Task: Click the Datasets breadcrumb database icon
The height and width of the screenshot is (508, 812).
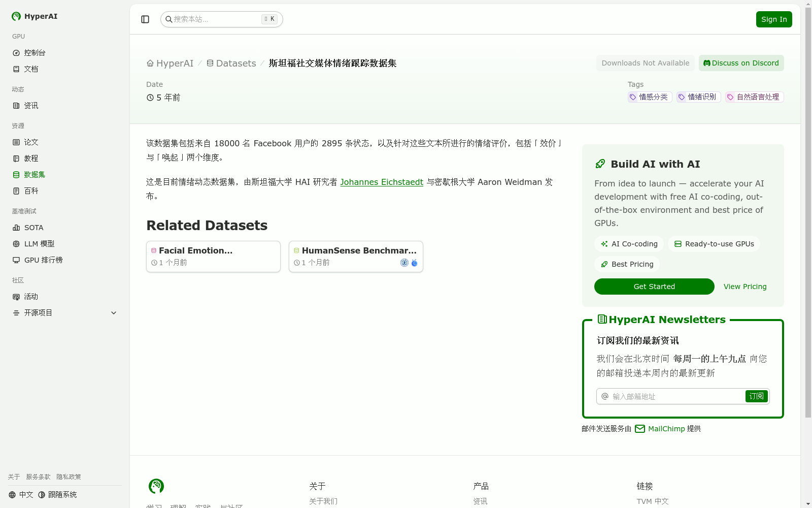Action: (210, 63)
